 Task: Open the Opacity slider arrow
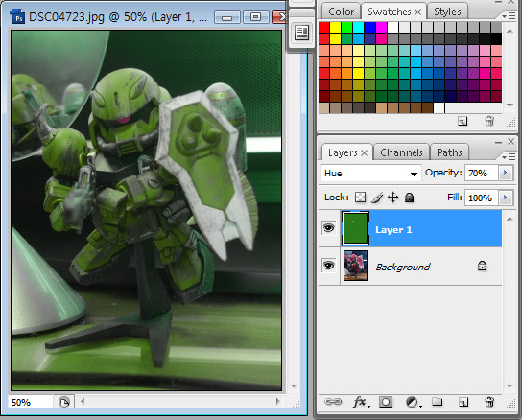(x=506, y=173)
